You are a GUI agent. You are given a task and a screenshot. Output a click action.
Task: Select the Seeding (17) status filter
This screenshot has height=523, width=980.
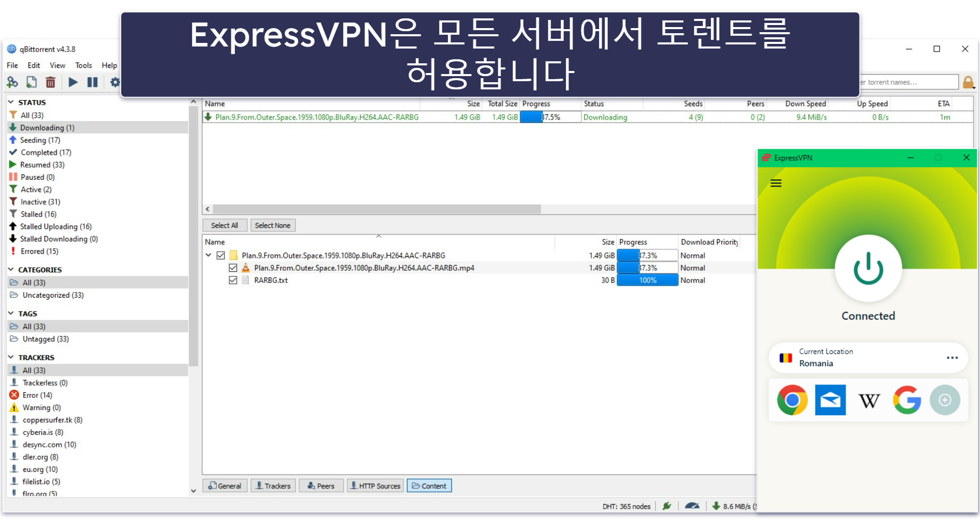pos(40,140)
